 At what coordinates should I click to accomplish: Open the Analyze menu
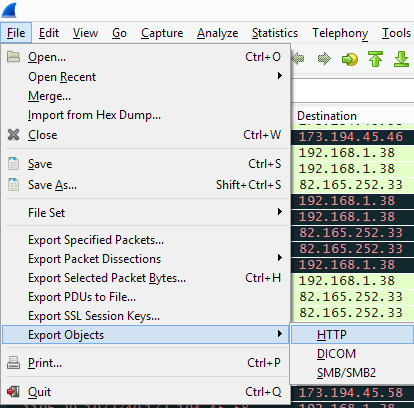pyautogui.click(x=217, y=33)
